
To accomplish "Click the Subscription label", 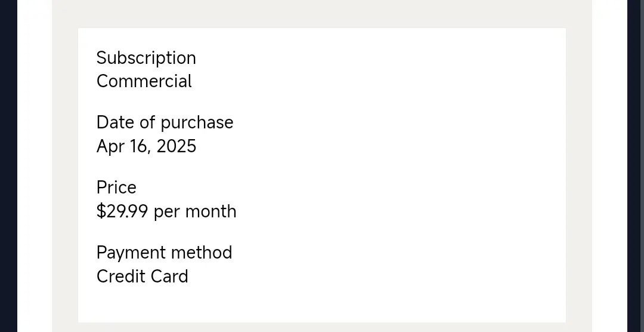I will [x=146, y=59].
